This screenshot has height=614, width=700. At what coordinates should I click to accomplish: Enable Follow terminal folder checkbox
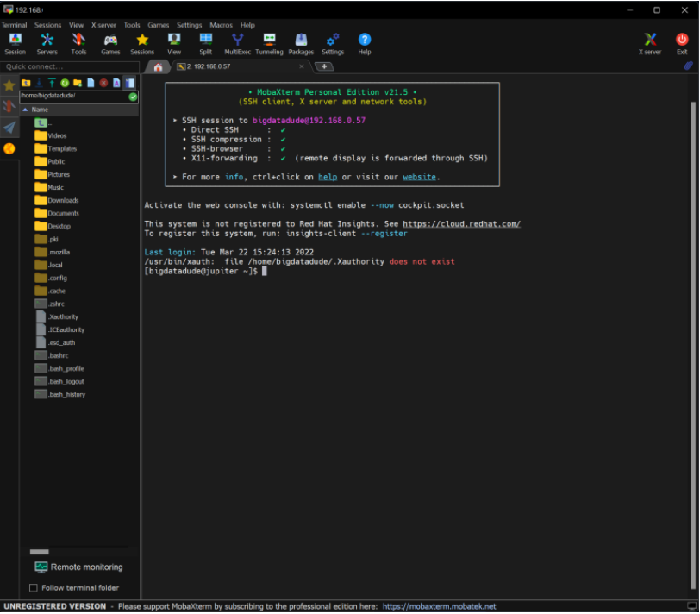tap(34, 588)
